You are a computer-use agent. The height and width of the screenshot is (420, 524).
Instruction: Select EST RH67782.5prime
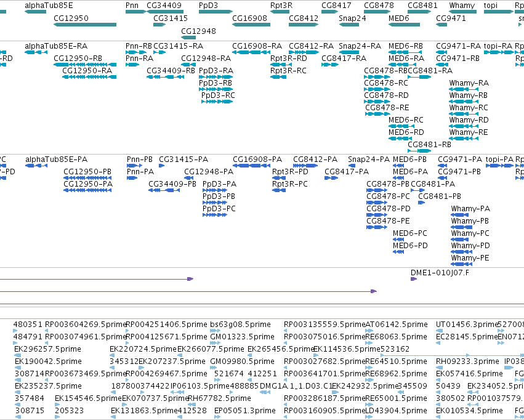220,399
